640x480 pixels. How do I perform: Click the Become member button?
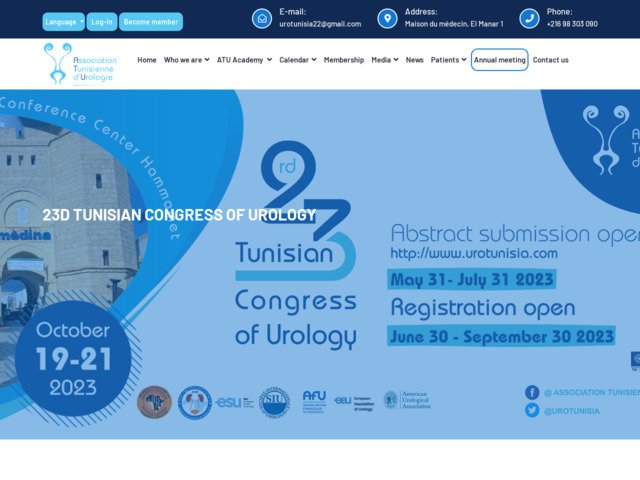[151, 22]
